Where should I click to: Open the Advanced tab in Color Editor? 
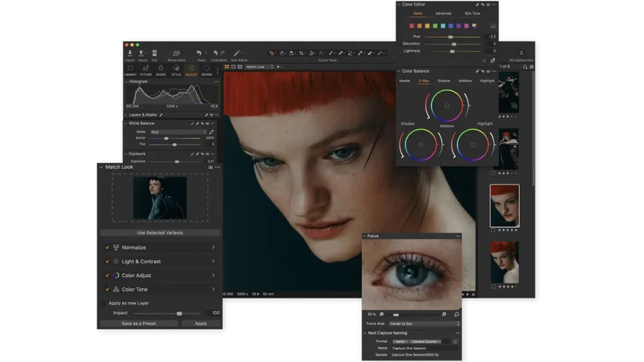tap(443, 14)
